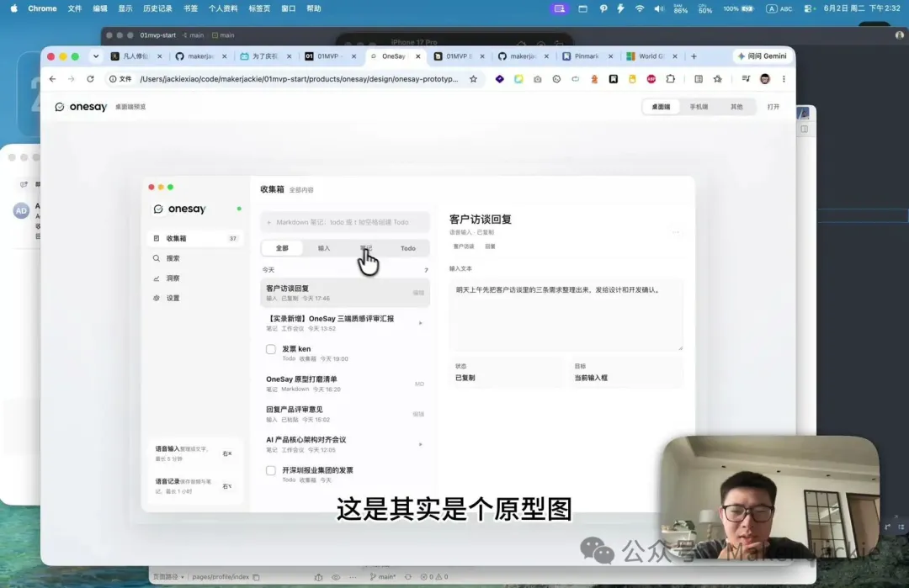Switch preview to 其他 tab

736,107
